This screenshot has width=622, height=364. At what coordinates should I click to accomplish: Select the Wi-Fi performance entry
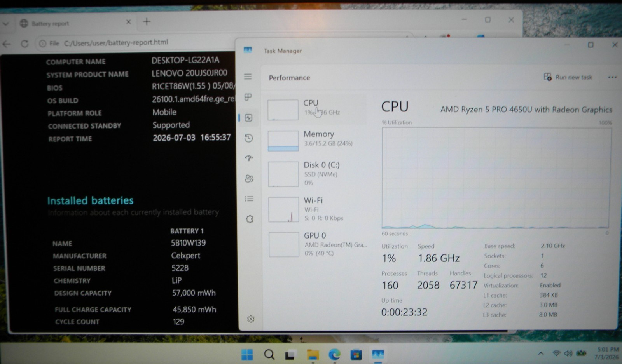click(316, 209)
